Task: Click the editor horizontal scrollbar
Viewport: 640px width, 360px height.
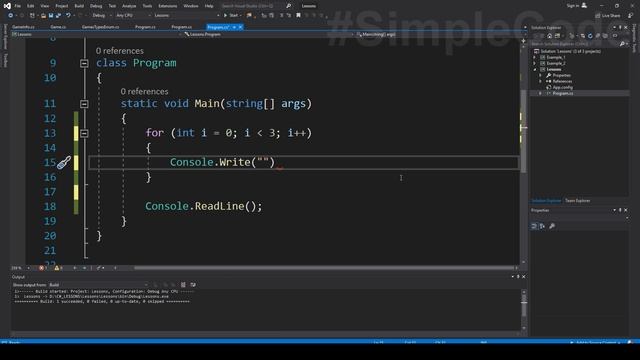Action: pyautogui.click(x=324, y=268)
